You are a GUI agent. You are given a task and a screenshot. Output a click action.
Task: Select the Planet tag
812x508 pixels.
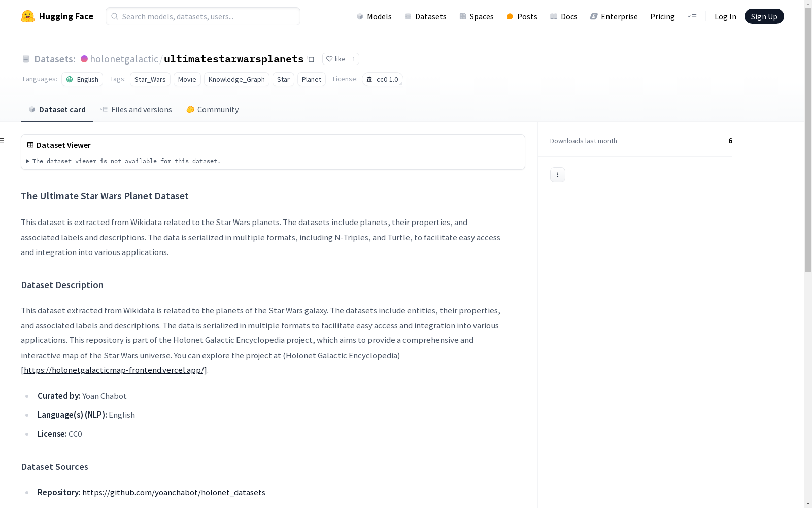click(x=312, y=79)
